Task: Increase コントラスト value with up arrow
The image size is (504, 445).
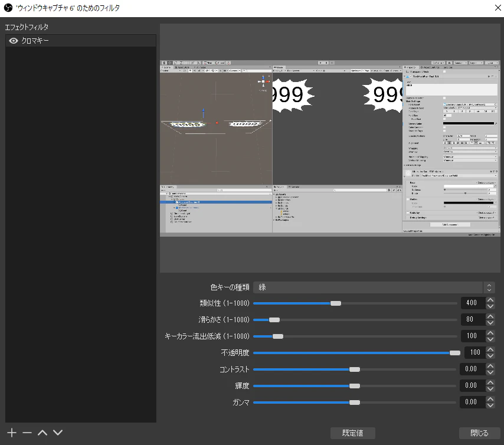Action: (x=490, y=366)
